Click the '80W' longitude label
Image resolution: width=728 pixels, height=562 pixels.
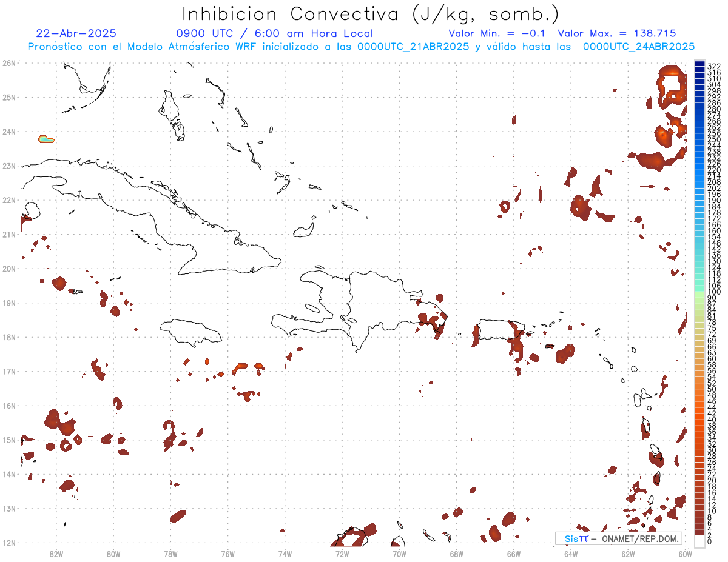click(x=113, y=553)
